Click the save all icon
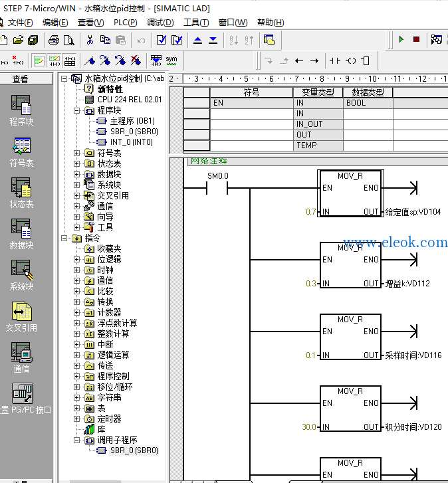Image resolution: width=448 pixels, height=483 pixels. click(x=33, y=40)
